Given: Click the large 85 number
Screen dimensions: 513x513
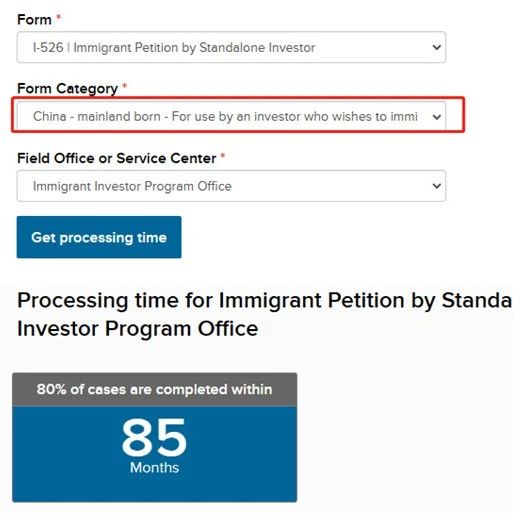Looking at the screenshot, I should click(154, 438).
